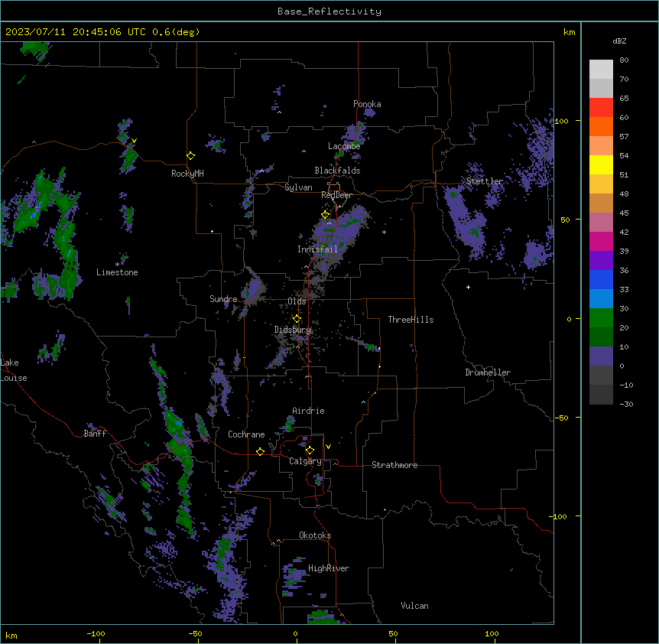Click the Lake Louise label
Image resolution: width=659 pixels, height=644 pixels.
point(14,370)
